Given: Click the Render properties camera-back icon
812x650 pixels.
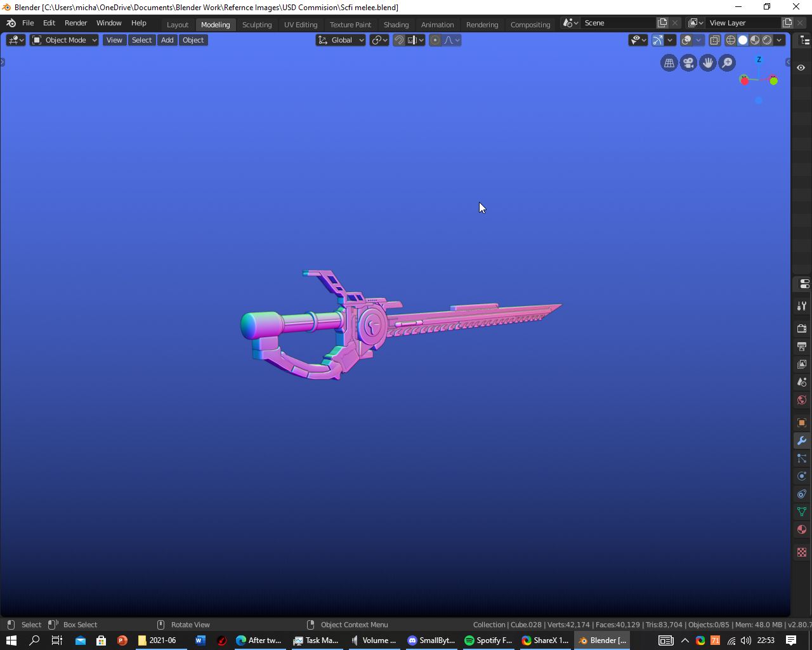Looking at the screenshot, I should (x=802, y=328).
